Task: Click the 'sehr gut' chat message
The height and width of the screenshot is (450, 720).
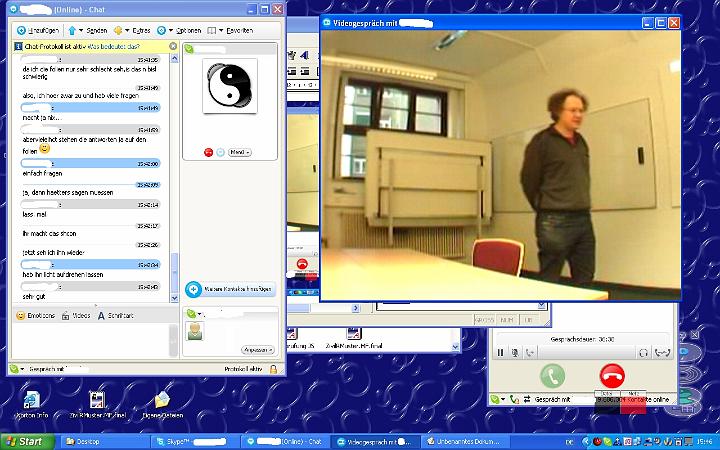Action: click(x=34, y=297)
